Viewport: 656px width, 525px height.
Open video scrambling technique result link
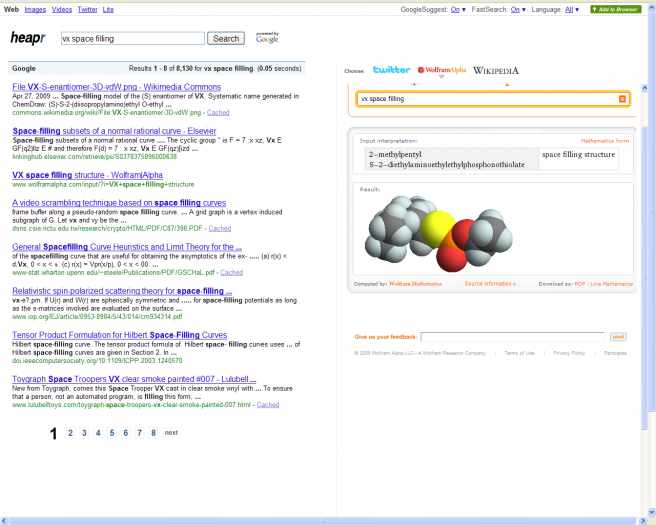tap(119, 203)
